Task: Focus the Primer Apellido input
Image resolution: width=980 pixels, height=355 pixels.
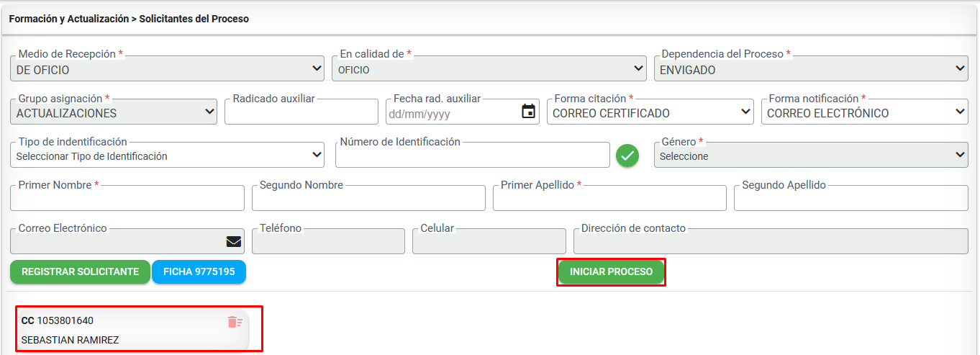Action: click(x=609, y=198)
